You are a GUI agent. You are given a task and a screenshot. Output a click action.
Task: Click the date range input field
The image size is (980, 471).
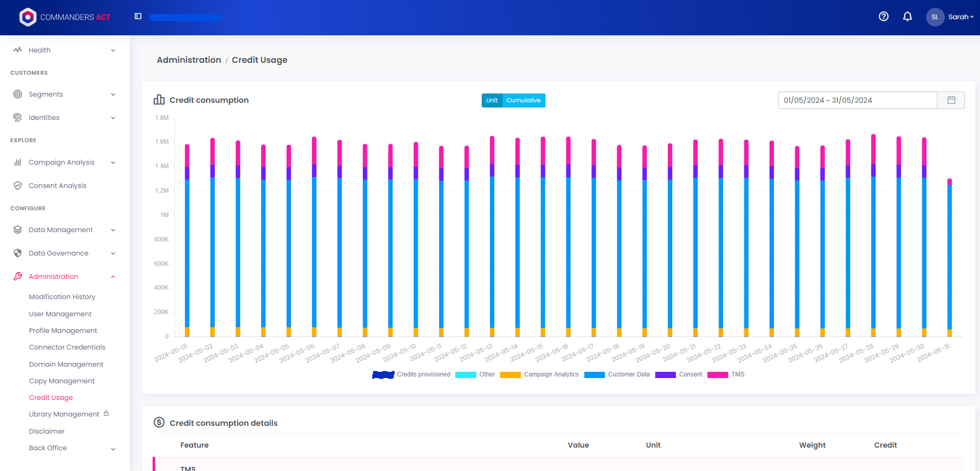click(x=857, y=100)
